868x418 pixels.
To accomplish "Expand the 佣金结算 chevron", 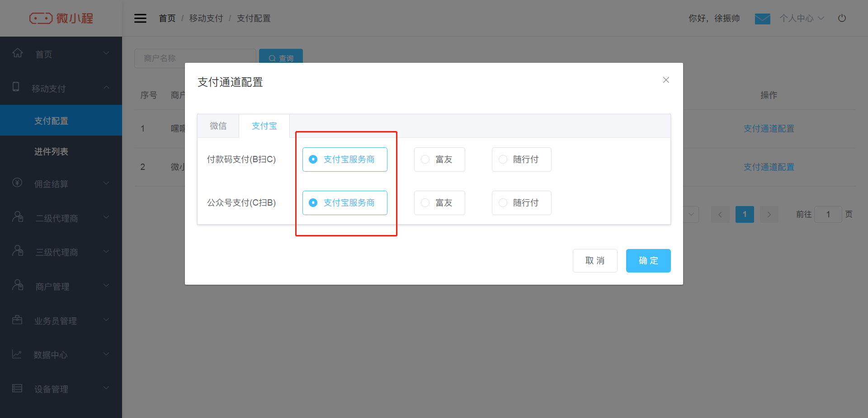I will click(106, 183).
